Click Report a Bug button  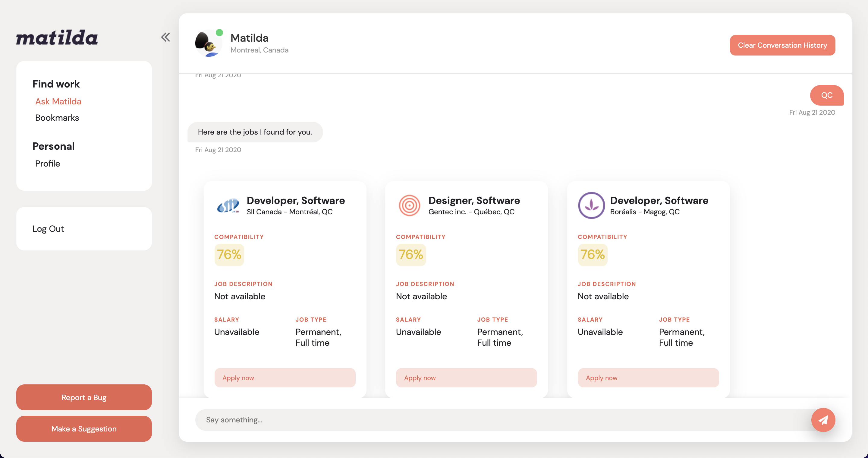pos(84,397)
